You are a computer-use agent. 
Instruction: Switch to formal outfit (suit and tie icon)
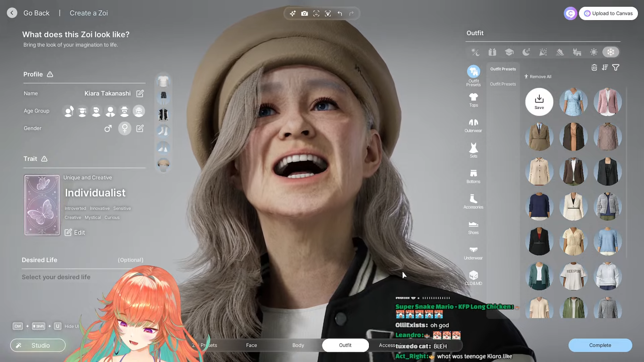(492, 52)
